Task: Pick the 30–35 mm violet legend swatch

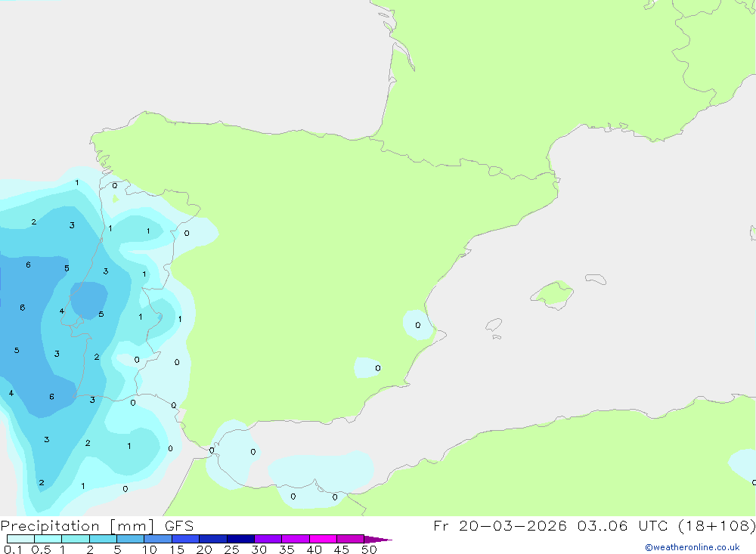Action: pos(268,539)
